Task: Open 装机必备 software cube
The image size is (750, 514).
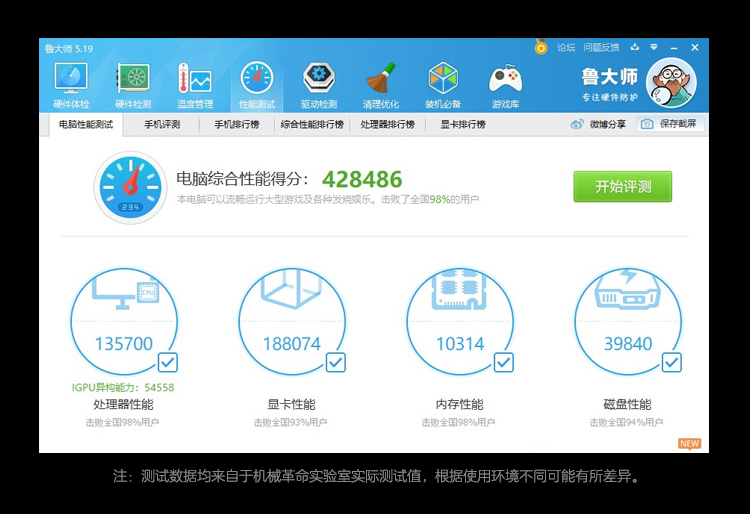Action: [443, 86]
